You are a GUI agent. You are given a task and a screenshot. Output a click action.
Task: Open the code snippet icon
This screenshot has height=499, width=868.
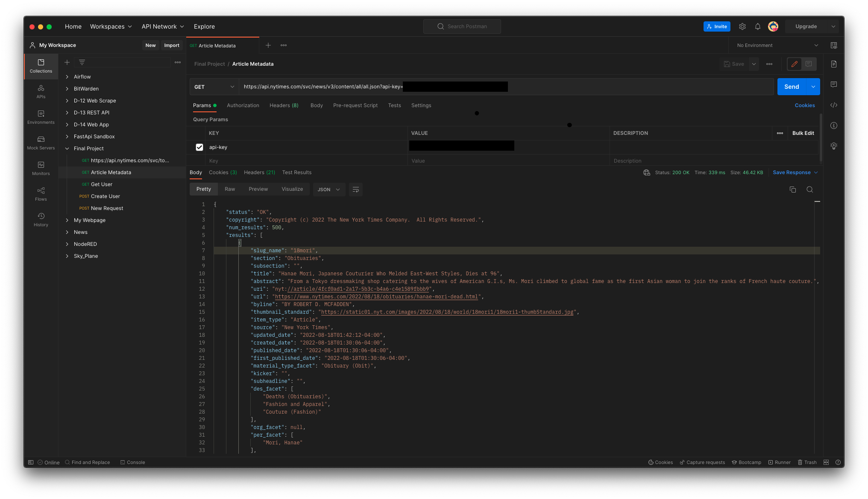[834, 105]
